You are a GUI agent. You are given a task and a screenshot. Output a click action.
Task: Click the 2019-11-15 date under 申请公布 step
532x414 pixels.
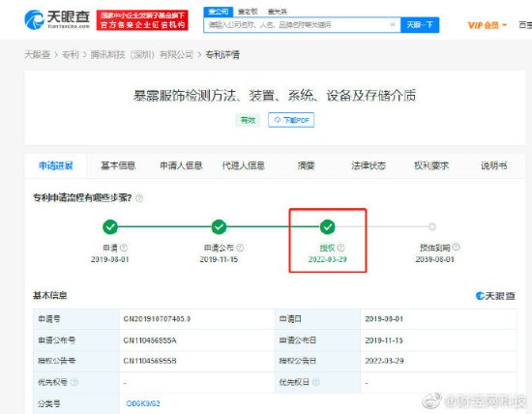(x=219, y=259)
